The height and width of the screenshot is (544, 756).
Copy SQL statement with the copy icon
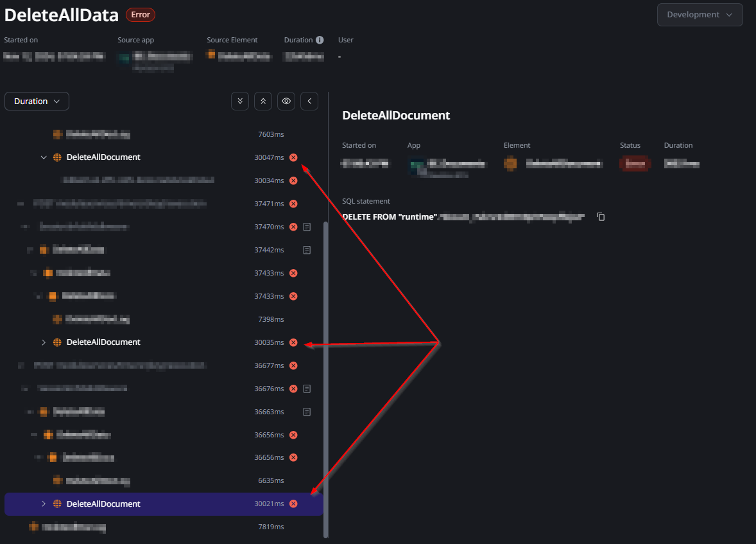tap(601, 216)
